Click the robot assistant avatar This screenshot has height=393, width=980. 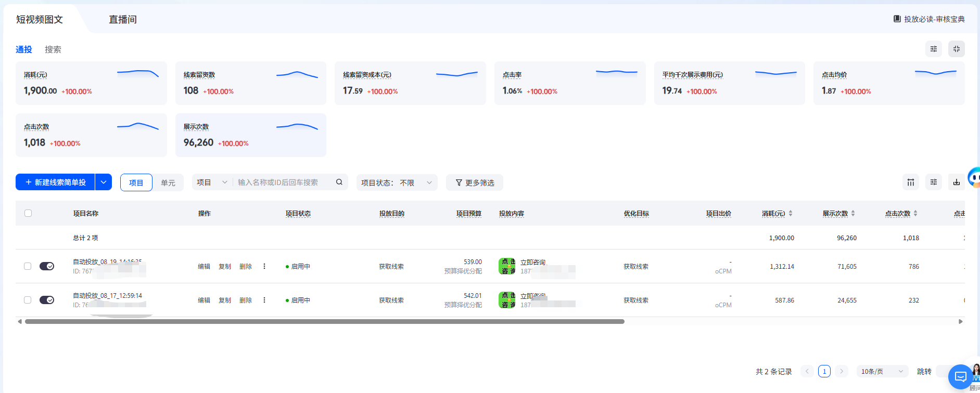974,178
